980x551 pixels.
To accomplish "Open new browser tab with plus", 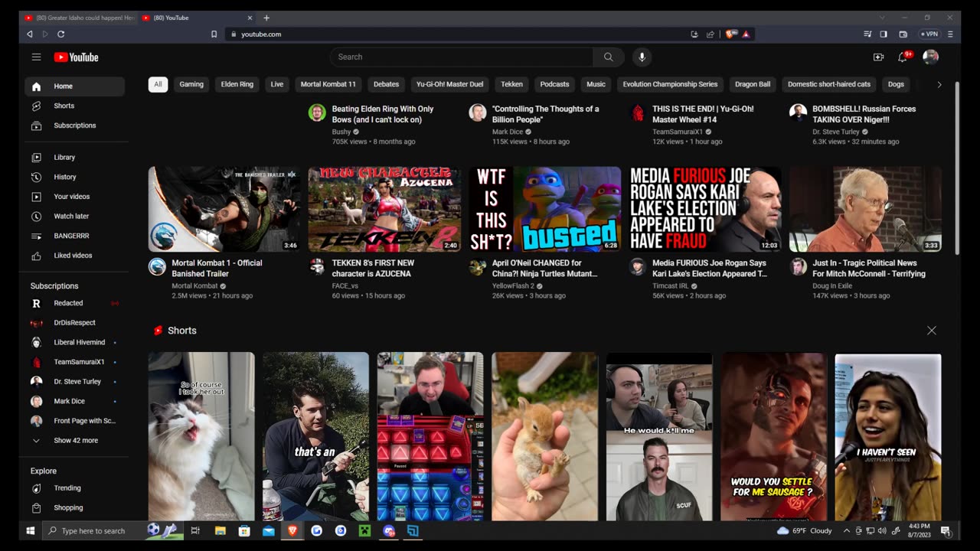I will tap(266, 18).
